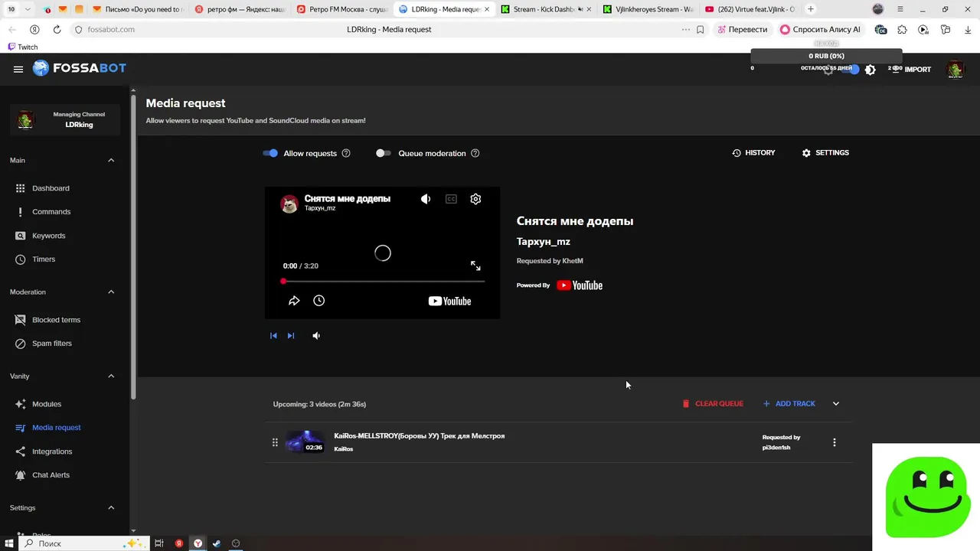
Task: Close the LDRking Media request tab
Action: (x=487, y=9)
